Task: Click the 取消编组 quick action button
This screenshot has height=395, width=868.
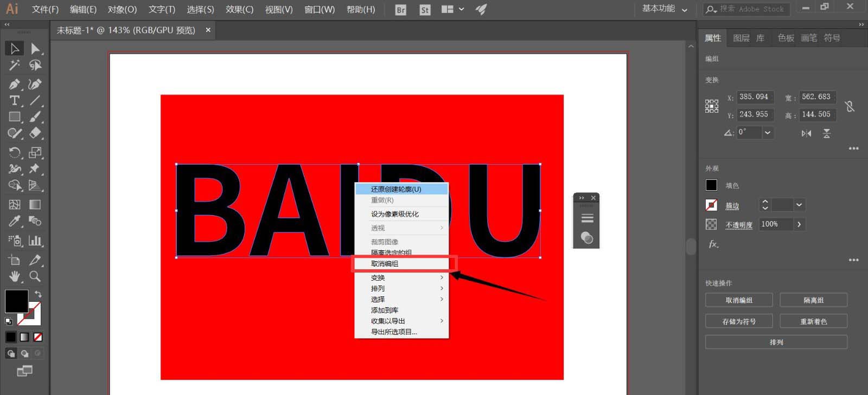Action: point(739,300)
